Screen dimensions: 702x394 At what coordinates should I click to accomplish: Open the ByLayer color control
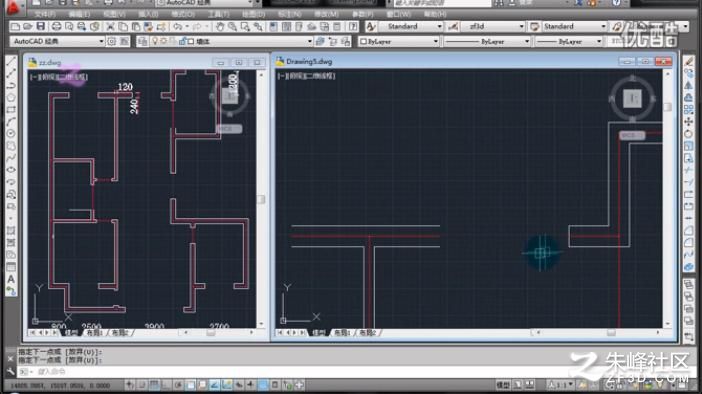click(x=398, y=42)
